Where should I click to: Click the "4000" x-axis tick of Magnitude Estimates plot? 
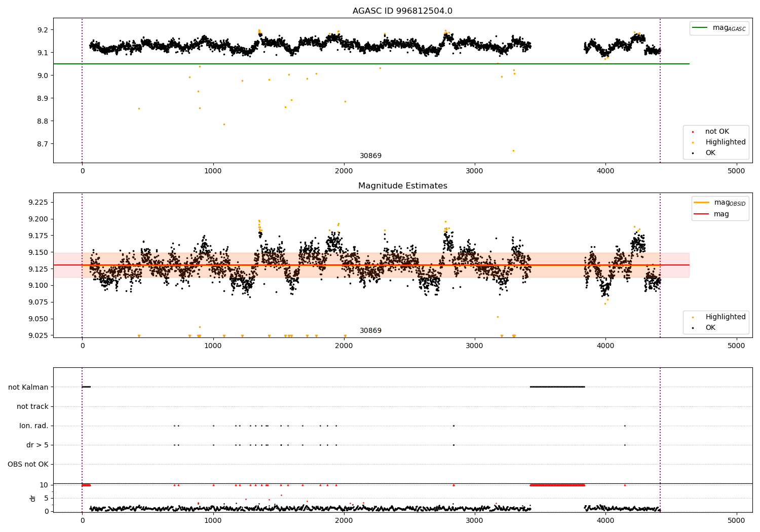tap(605, 346)
